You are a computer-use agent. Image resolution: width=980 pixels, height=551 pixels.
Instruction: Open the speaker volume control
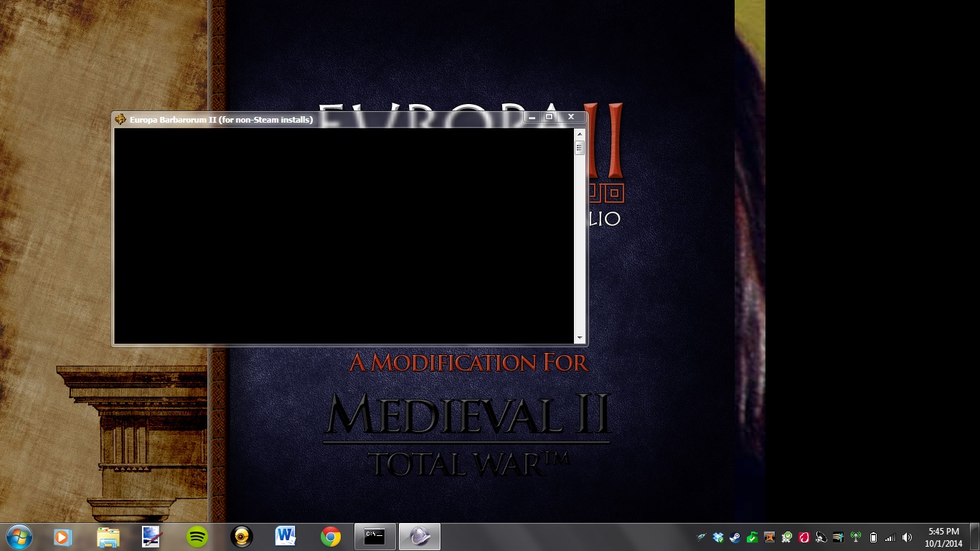click(908, 537)
